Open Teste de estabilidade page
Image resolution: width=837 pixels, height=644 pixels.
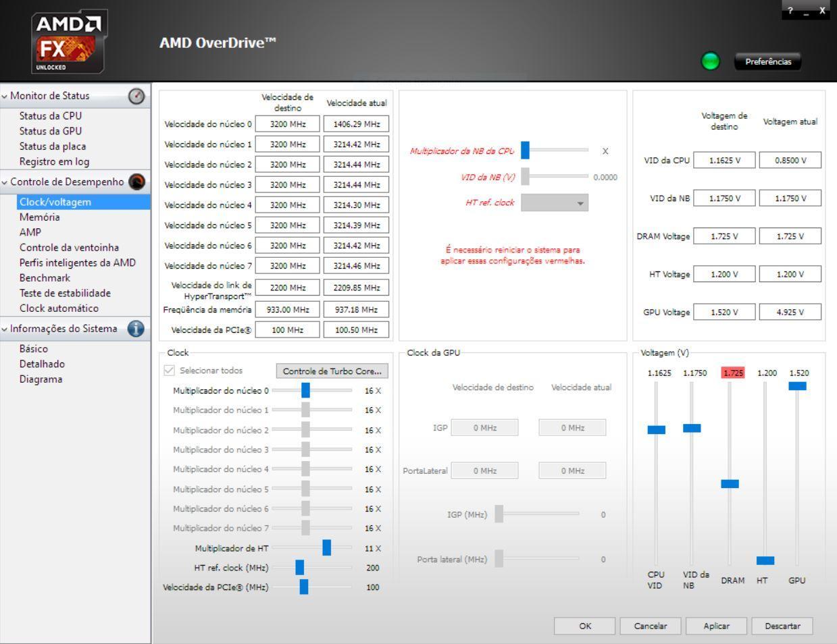point(65,293)
